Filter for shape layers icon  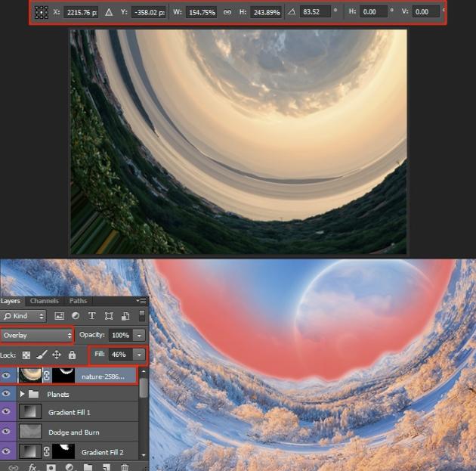tap(109, 316)
